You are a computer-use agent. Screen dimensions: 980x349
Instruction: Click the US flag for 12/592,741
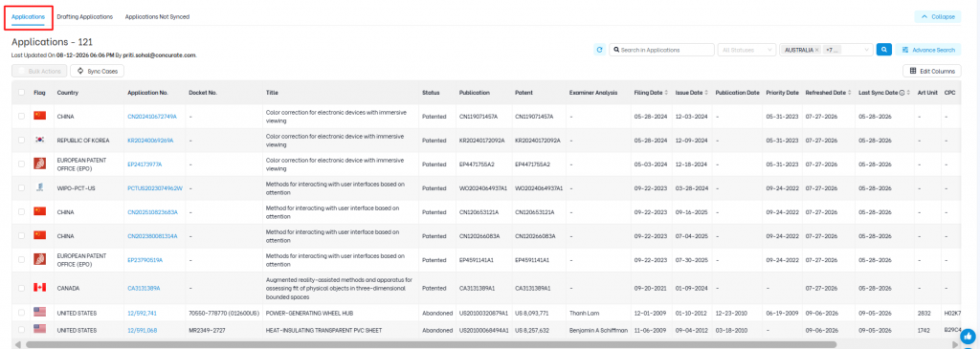pyautogui.click(x=40, y=312)
